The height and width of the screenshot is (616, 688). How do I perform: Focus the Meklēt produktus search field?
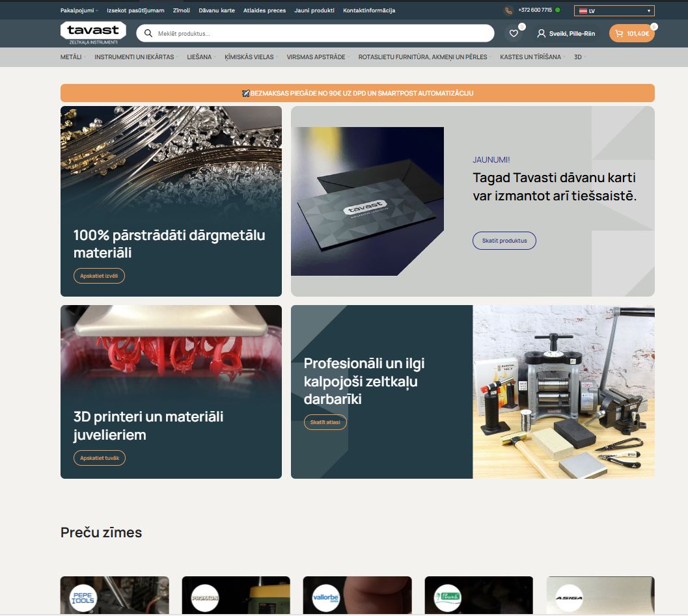pyautogui.click(x=319, y=33)
